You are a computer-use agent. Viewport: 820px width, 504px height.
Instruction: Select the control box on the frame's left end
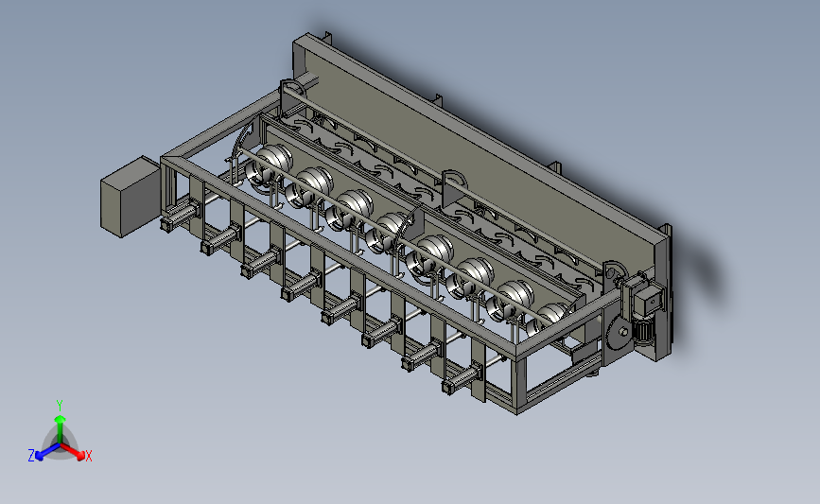130,196
